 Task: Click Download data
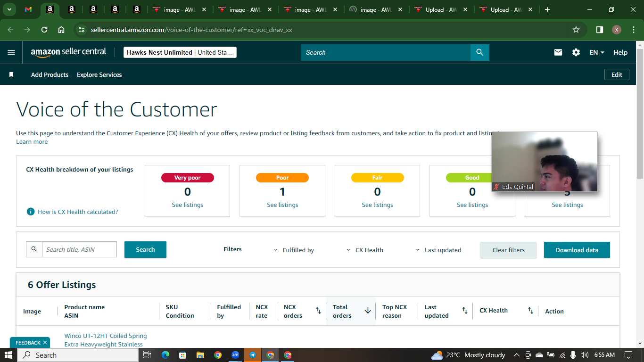(x=577, y=250)
